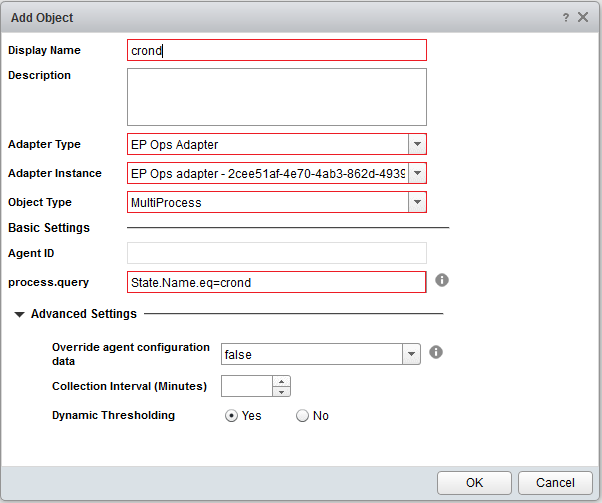Expand Override agent configuration data dropdown

410,354
